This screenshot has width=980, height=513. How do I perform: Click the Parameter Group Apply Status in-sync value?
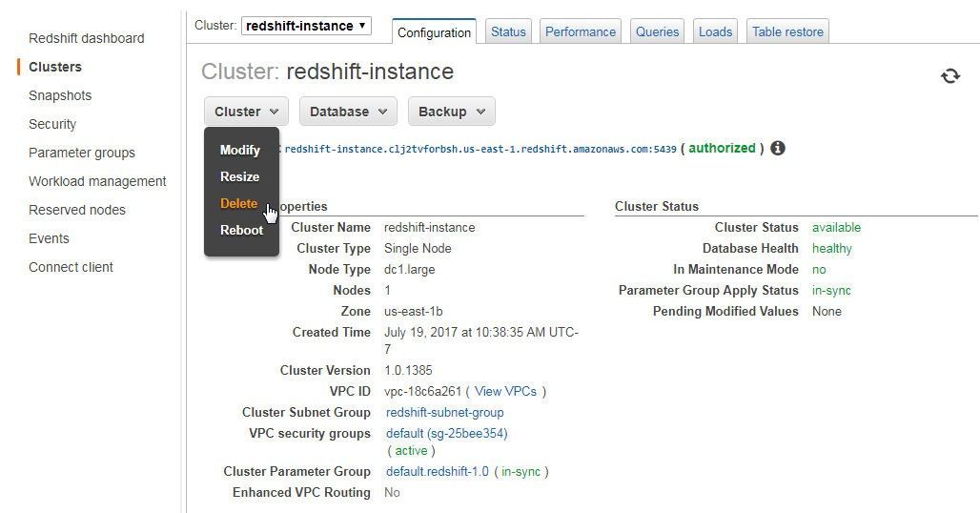831,291
